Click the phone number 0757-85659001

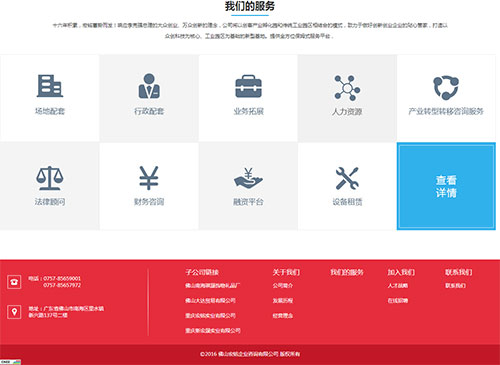coord(62,278)
